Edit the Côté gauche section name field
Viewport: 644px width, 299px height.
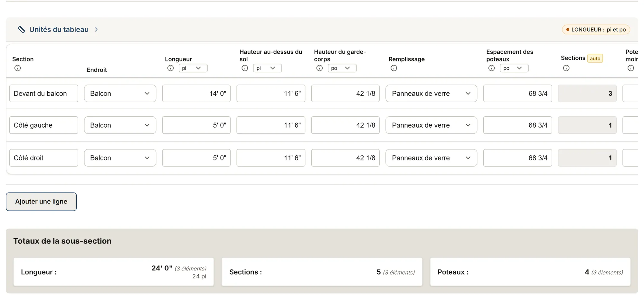tap(44, 125)
